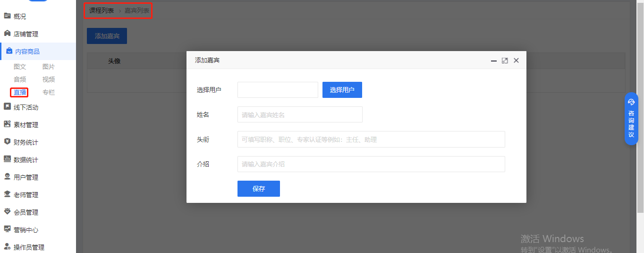Select the 音频 submenu item
The width and height of the screenshot is (644, 253).
click(20, 79)
